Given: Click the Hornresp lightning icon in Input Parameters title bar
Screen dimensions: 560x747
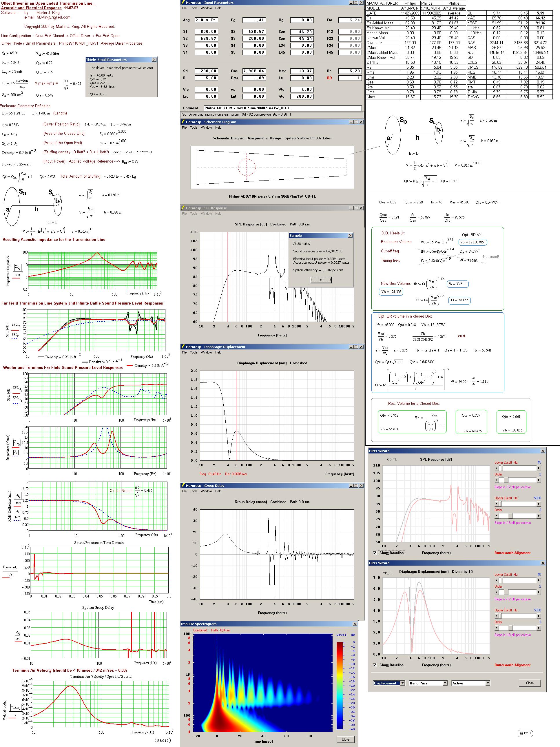Looking at the screenshot, I should 183,2.
